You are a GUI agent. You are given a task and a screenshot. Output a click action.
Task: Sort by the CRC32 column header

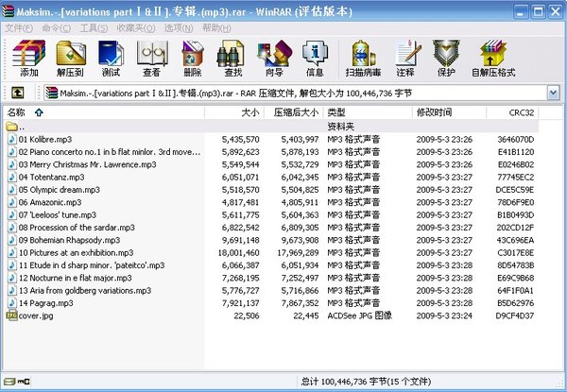(x=512, y=112)
